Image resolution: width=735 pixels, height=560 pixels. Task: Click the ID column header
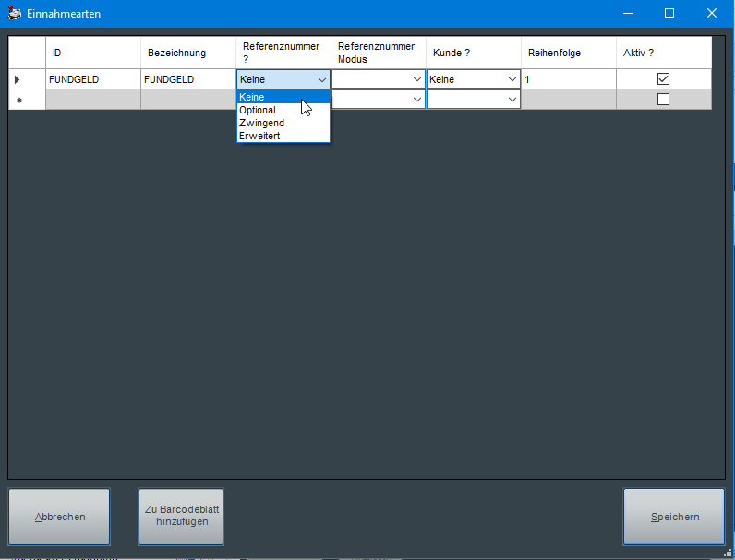point(92,53)
